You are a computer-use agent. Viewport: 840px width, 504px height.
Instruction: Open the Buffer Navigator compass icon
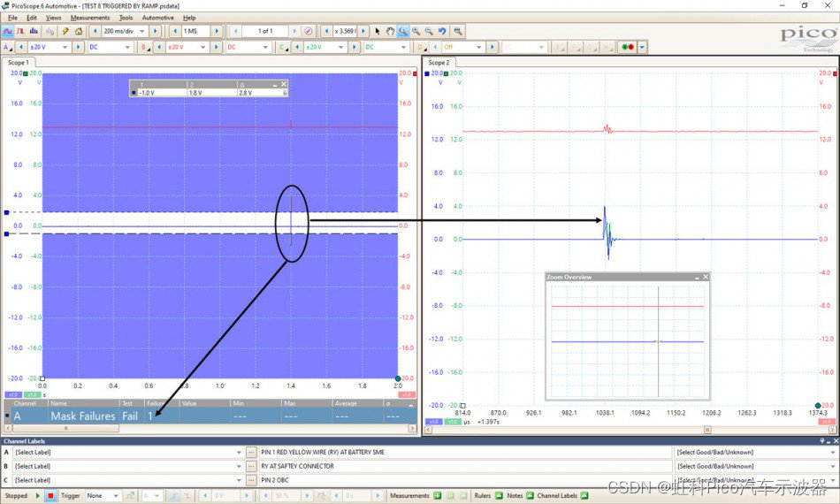(308, 32)
